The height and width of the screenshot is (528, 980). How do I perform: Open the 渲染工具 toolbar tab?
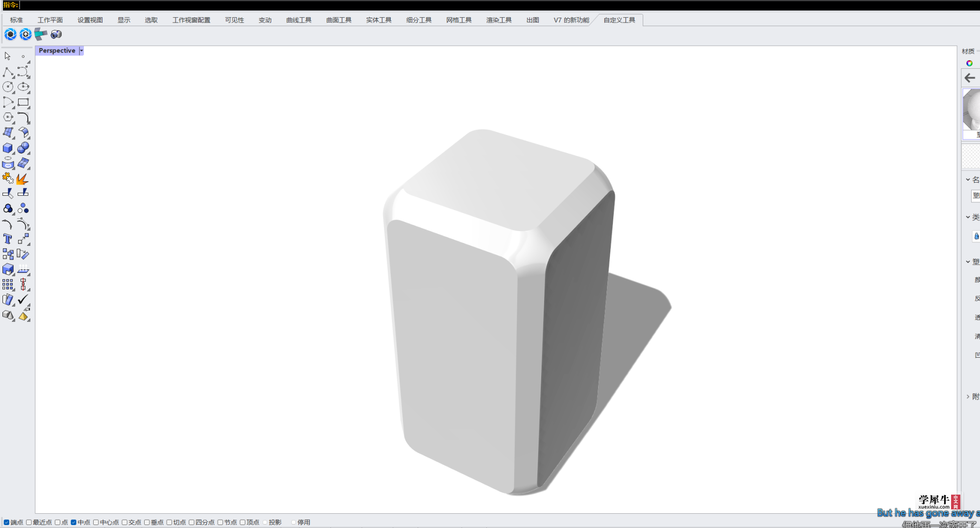tap(499, 20)
